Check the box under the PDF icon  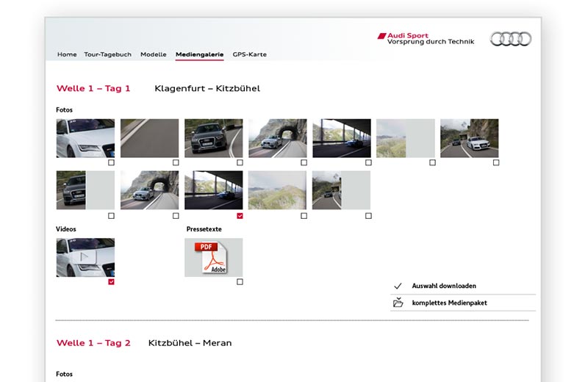point(240,281)
